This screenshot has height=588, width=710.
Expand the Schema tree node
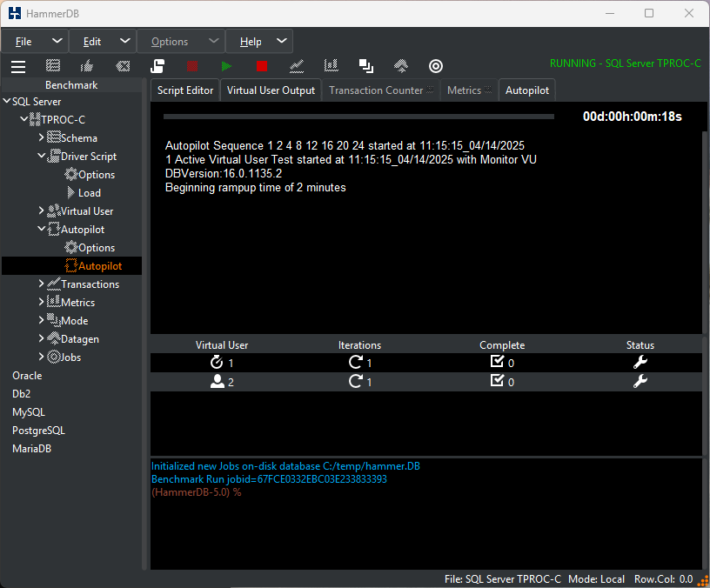pos(41,137)
